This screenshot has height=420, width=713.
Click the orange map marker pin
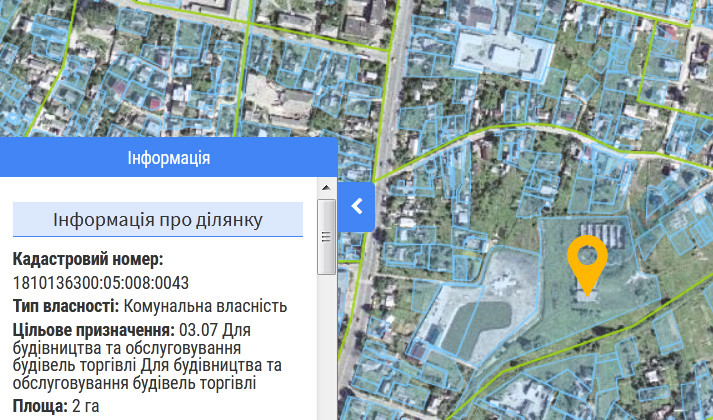click(x=586, y=264)
